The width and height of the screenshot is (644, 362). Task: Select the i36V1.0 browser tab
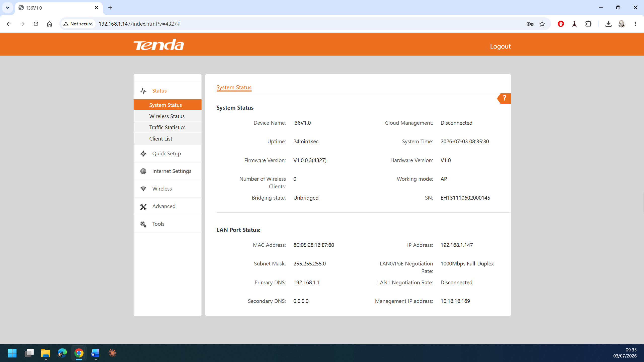point(59,8)
